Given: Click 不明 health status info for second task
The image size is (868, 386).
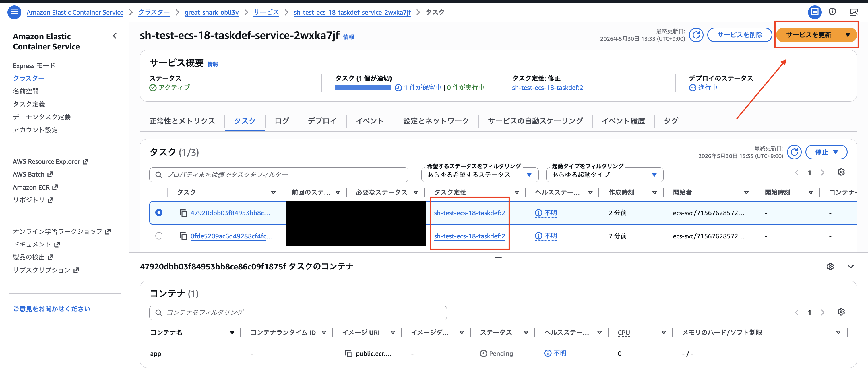Looking at the screenshot, I should click(546, 236).
